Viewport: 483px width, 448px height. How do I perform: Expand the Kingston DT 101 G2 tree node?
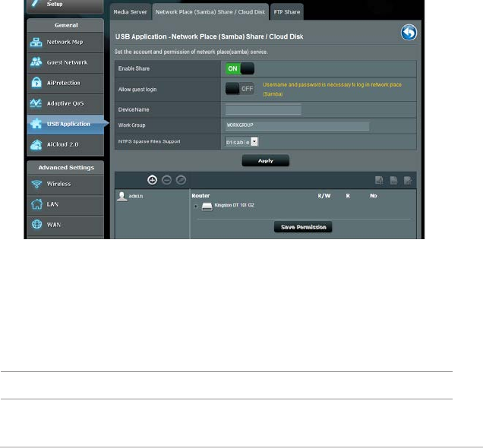(196, 207)
